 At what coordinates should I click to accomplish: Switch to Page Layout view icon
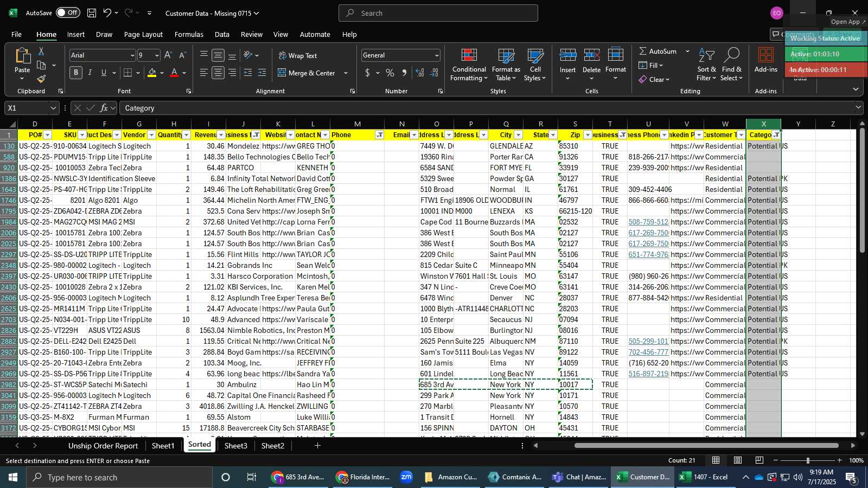click(737, 460)
